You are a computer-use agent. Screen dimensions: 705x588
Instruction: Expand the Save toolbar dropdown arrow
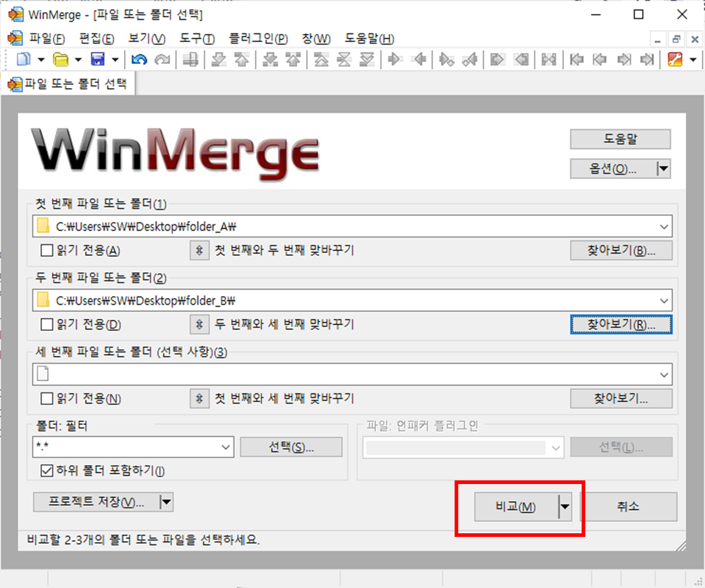[115, 60]
